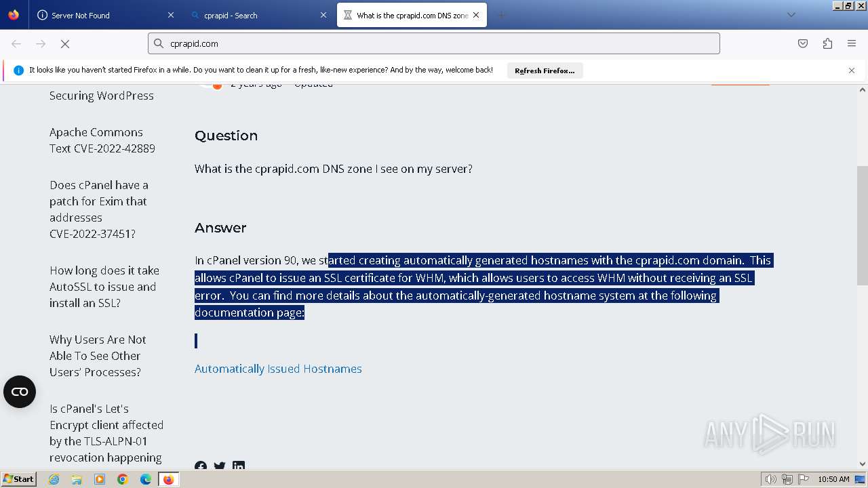The height and width of the screenshot is (488, 868).
Task: Follow Automatically Issued Hostnames link
Action: (x=278, y=369)
